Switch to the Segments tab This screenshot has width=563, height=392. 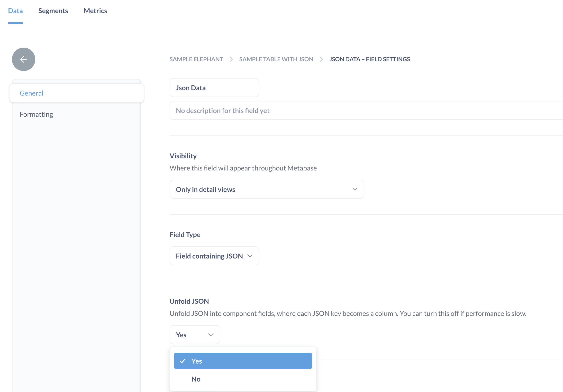(53, 11)
